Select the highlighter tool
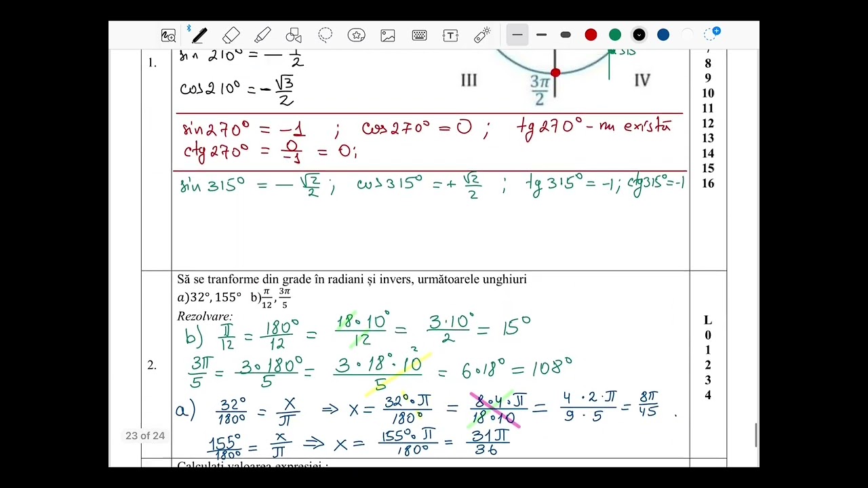Image resolution: width=868 pixels, height=488 pixels. (262, 35)
